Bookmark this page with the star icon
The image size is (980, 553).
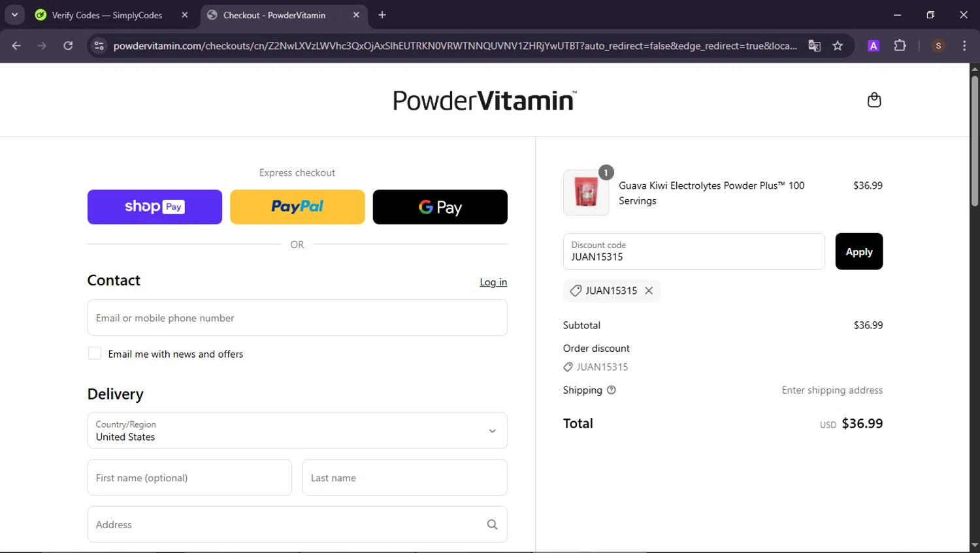click(x=838, y=46)
